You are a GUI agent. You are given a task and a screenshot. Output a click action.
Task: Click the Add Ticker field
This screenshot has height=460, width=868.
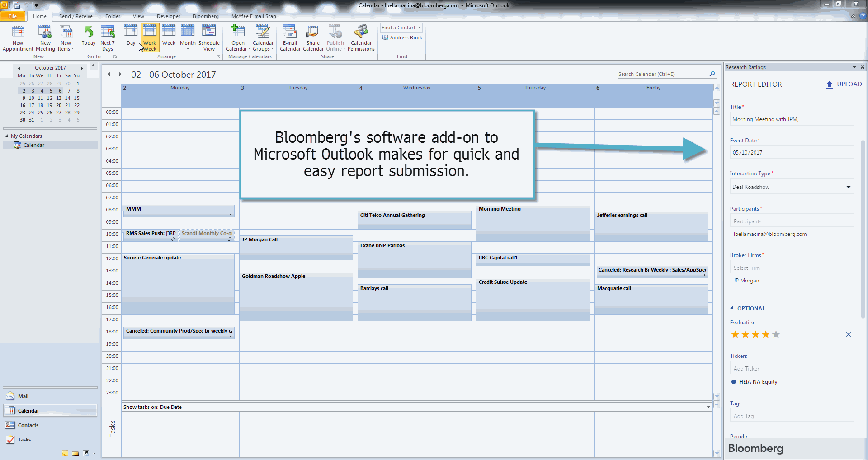coord(792,368)
